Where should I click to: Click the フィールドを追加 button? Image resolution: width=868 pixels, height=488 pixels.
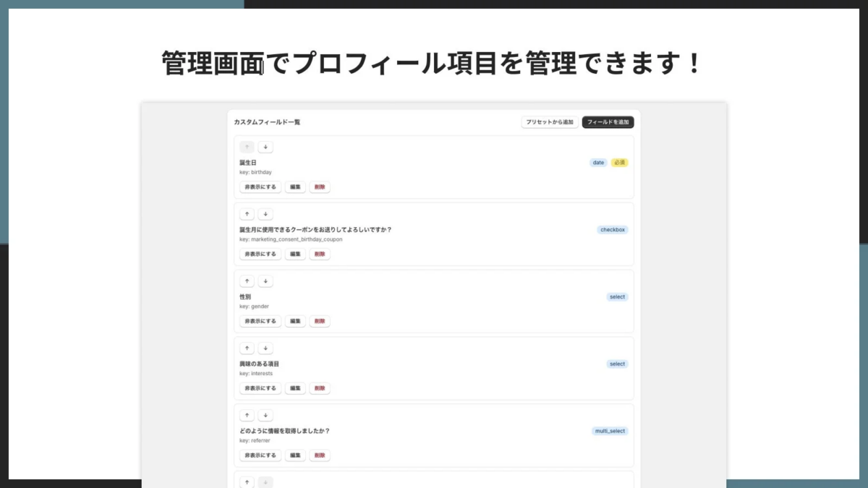click(608, 122)
